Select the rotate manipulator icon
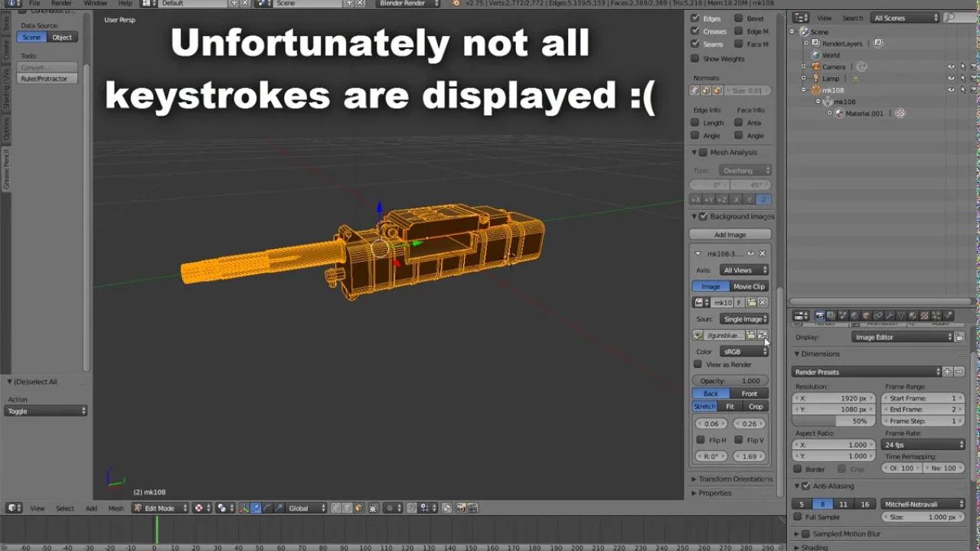Viewport: 980px width, 551px height. pyautogui.click(x=267, y=508)
